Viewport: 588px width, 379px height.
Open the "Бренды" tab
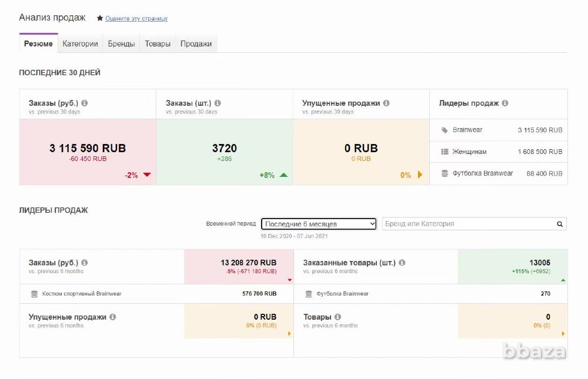pos(121,43)
